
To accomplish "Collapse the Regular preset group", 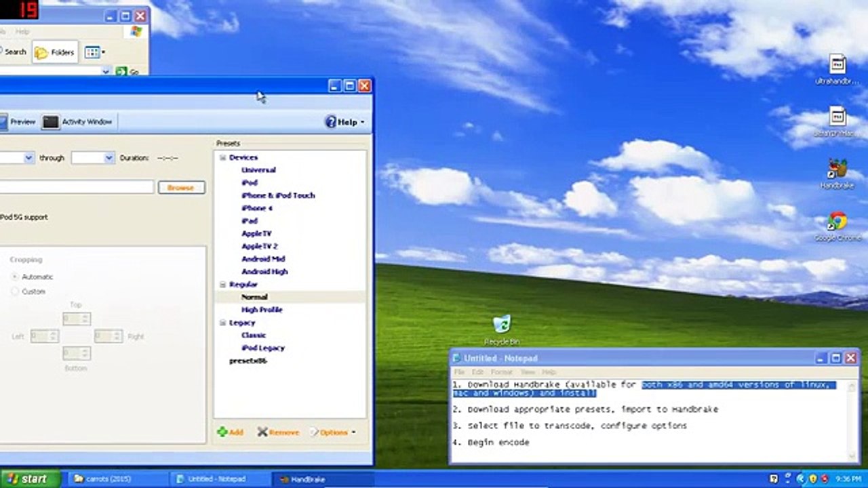I will click(x=222, y=285).
